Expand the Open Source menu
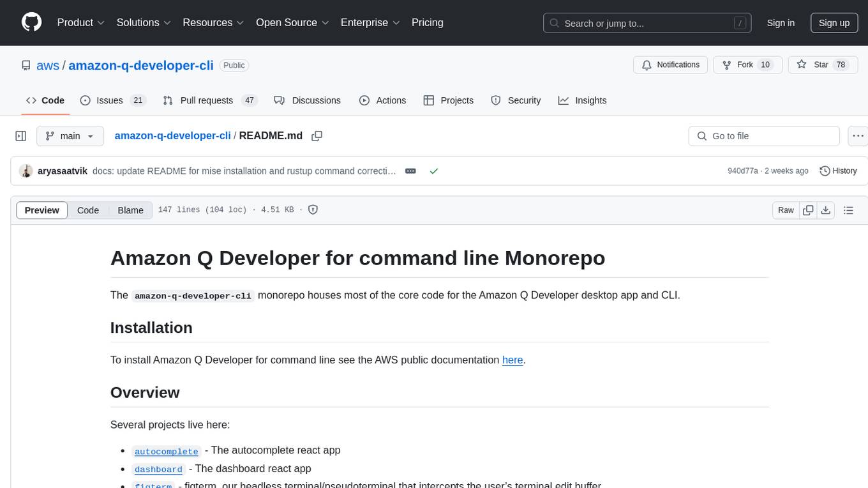The height and width of the screenshot is (488, 868). (x=292, y=22)
